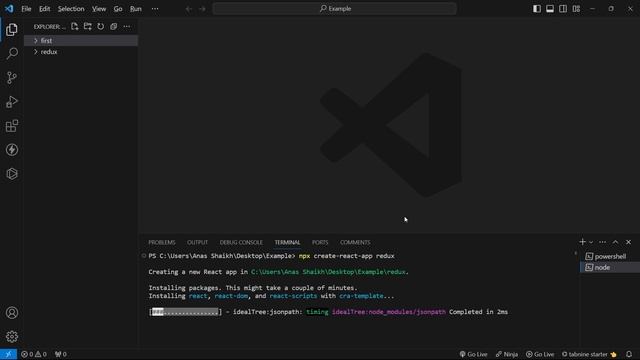Go back with the navigation arrow
The height and width of the screenshot is (360, 640).
point(189,9)
